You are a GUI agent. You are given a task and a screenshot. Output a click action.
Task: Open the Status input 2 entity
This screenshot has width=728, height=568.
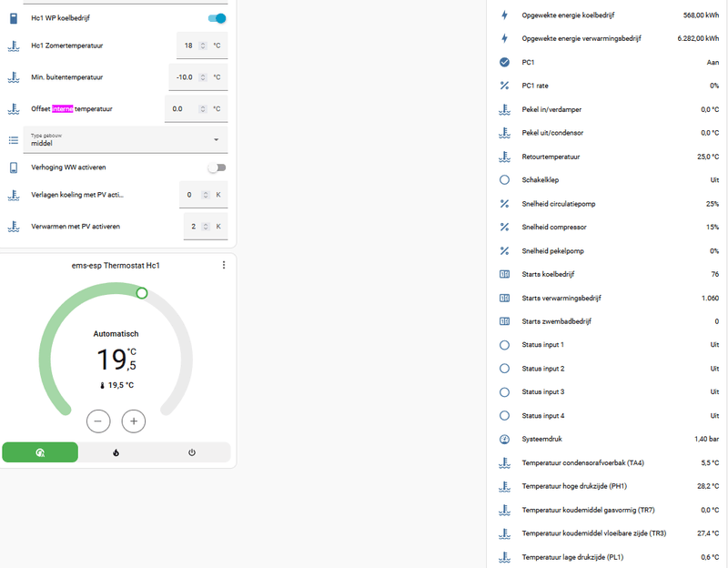point(609,369)
